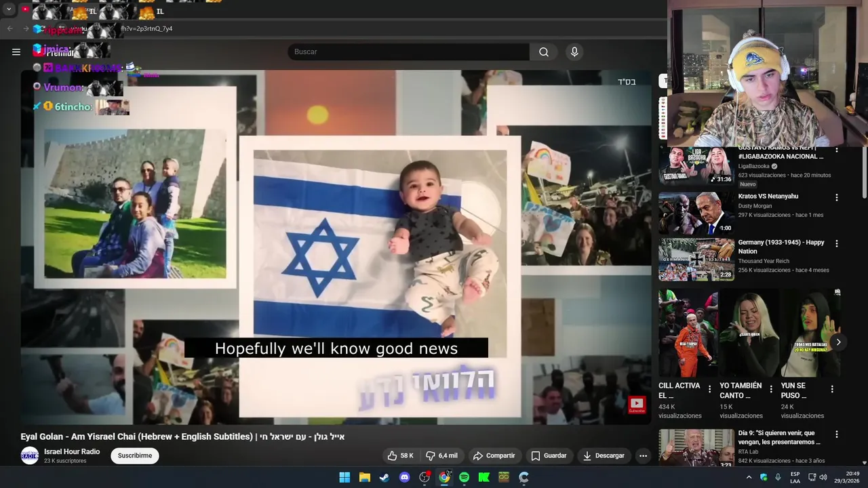Open the Día 9 video title
This screenshot has height=488, width=868.
(x=779, y=437)
